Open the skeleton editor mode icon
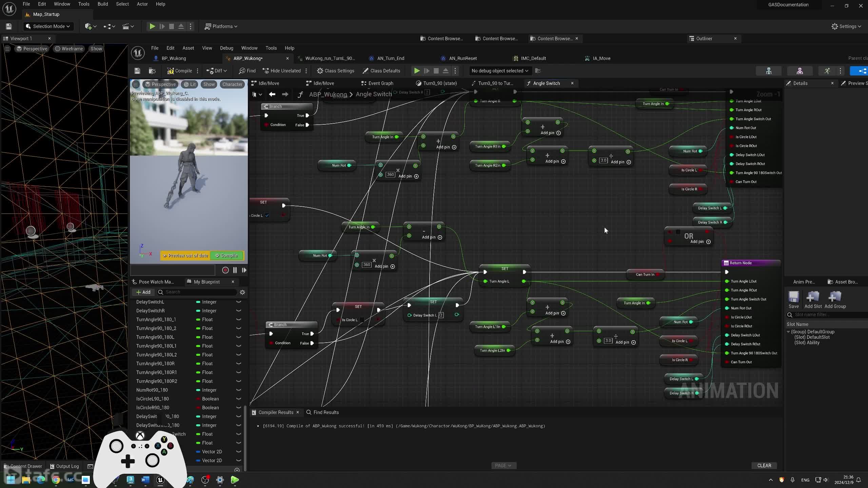Image resolution: width=868 pixels, height=488 pixels. click(x=769, y=70)
